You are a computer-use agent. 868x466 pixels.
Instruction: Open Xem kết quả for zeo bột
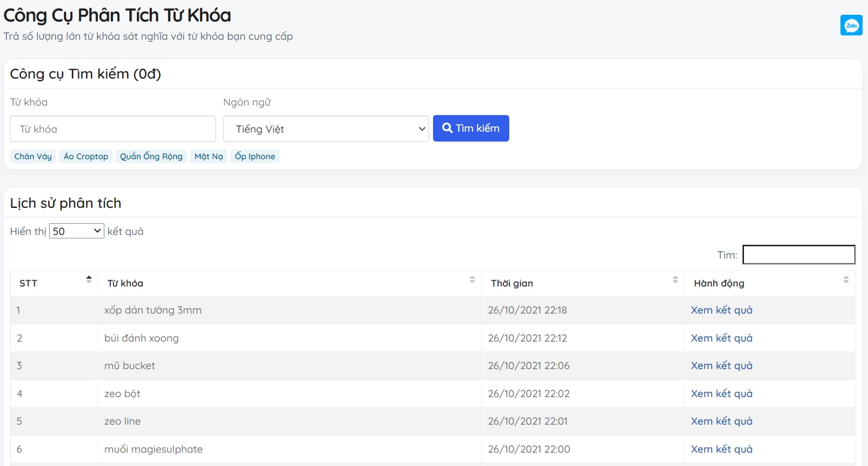click(x=721, y=394)
